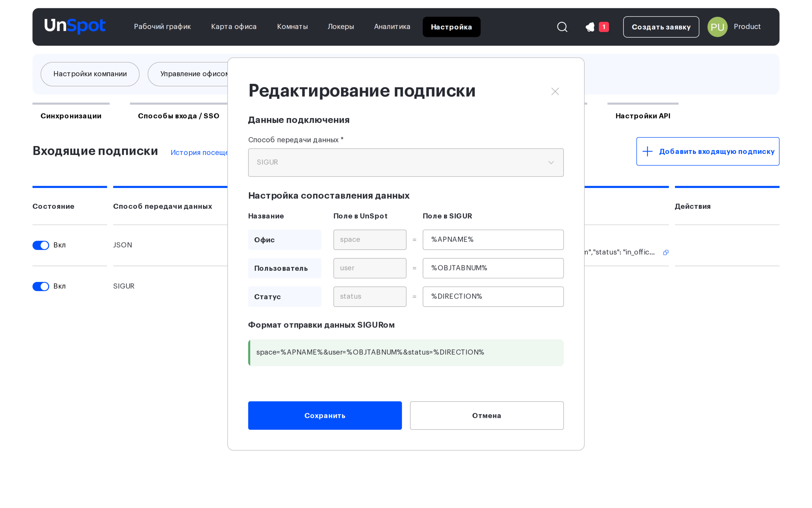The image size is (812, 508).
Task: Close the subscription editing dialog
Action: (555, 91)
